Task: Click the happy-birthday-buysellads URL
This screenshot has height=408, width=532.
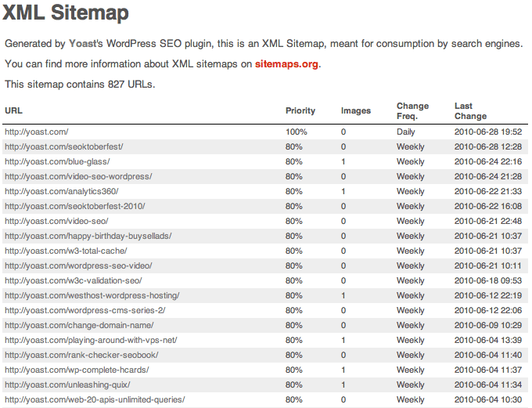Action: click(88, 236)
